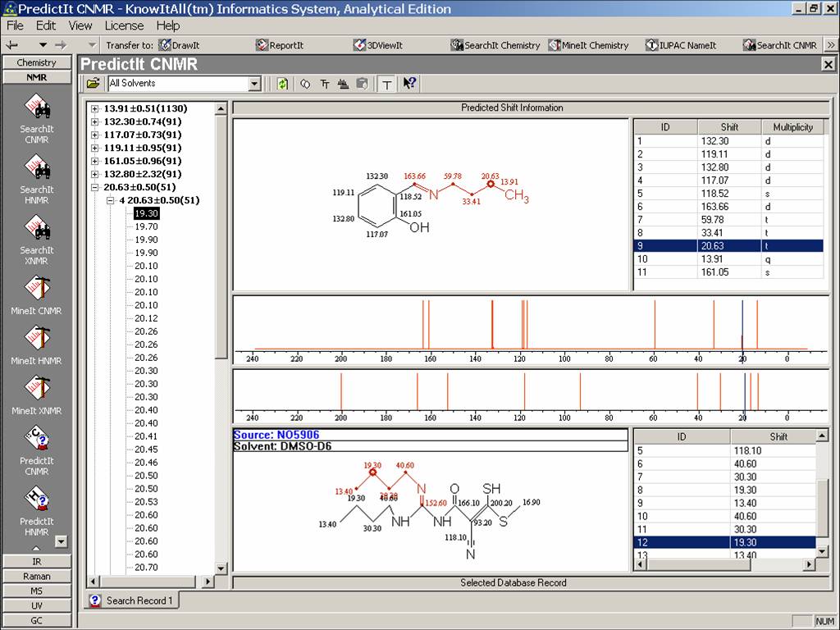Transfer to MineIt Chemistry

[x=589, y=46]
